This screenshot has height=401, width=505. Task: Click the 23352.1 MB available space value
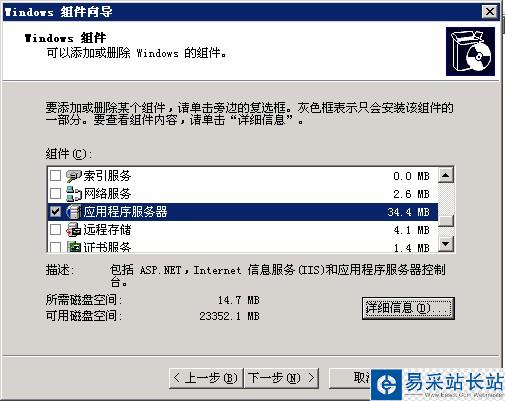click(229, 316)
